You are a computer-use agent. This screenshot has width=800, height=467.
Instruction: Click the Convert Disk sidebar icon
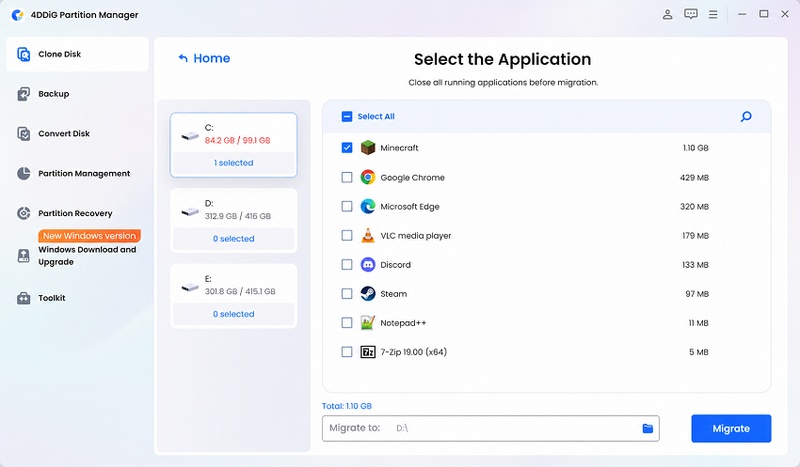23,134
